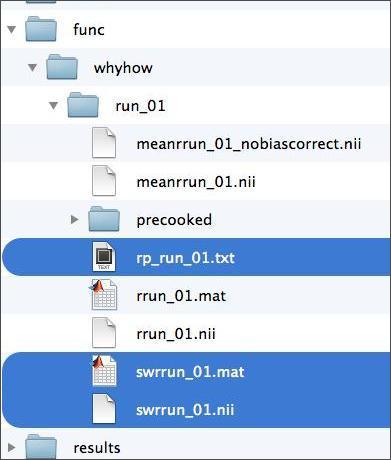Click the rp_run_01.txt file name

pyautogui.click(x=186, y=258)
